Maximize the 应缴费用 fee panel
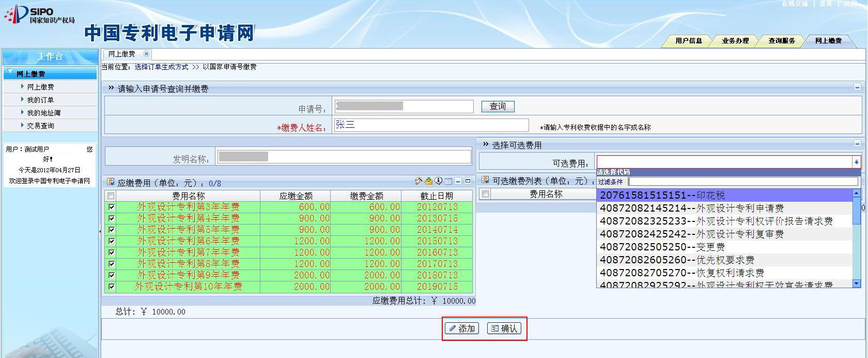The width and height of the screenshot is (868, 358). click(x=468, y=181)
